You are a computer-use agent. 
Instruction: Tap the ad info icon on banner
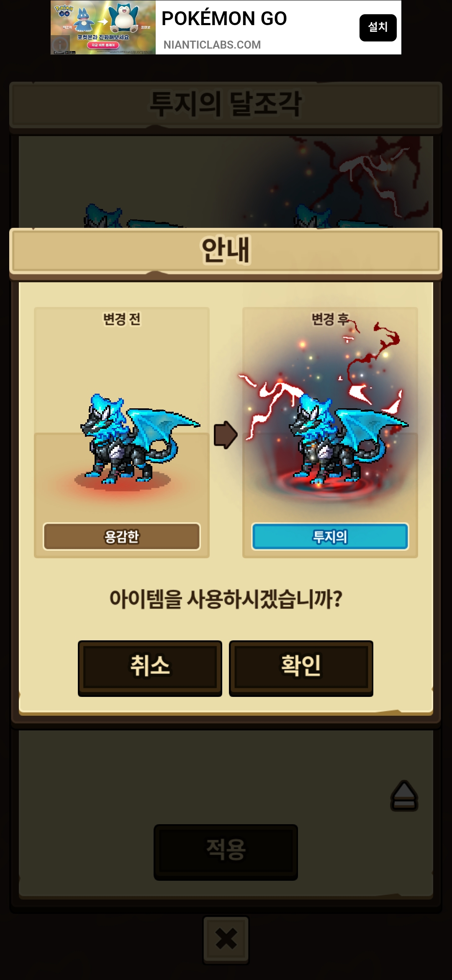pos(60,44)
